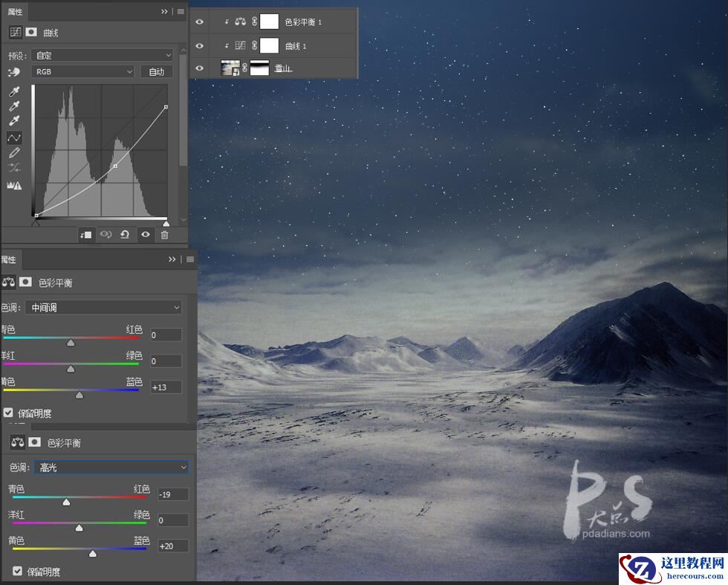The width and height of the screenshot is (728, 585).
Task: Open the Properties panel menu
Action: click(x=181, y=11)
